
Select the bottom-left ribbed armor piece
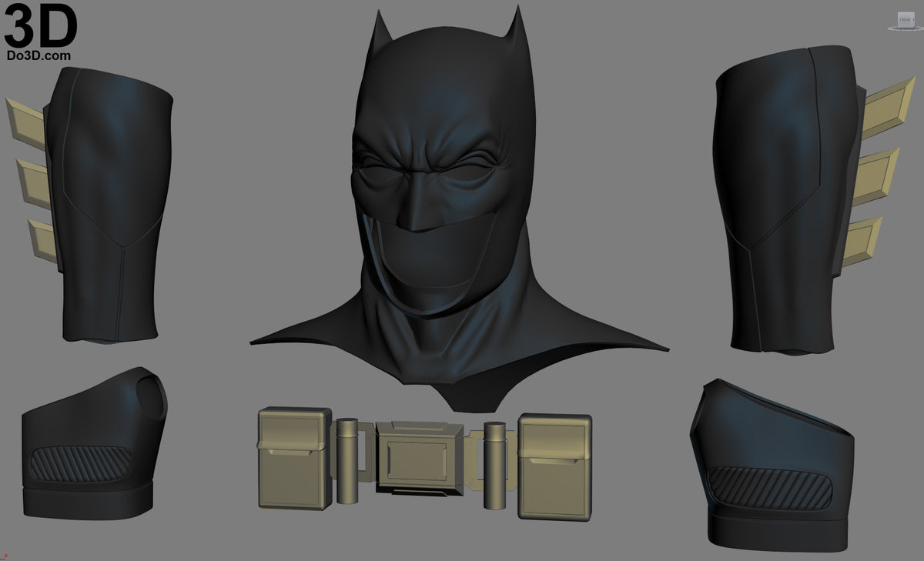(94, 445)
